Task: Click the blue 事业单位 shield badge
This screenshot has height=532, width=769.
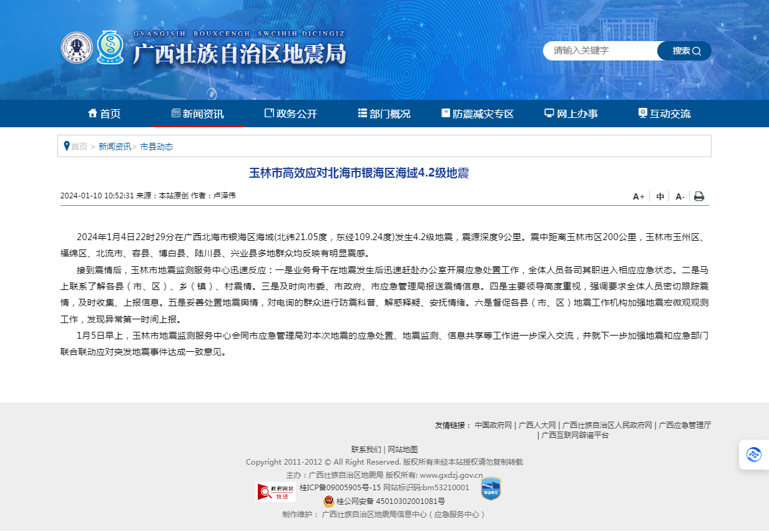Action: click(491, 490)
